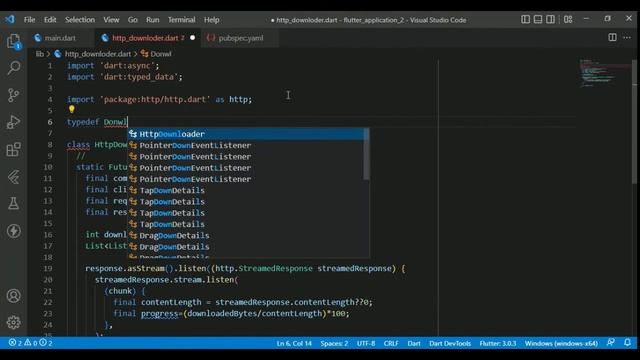Open the Customize Layout icon
640x360 pixels.
point(568,19)
